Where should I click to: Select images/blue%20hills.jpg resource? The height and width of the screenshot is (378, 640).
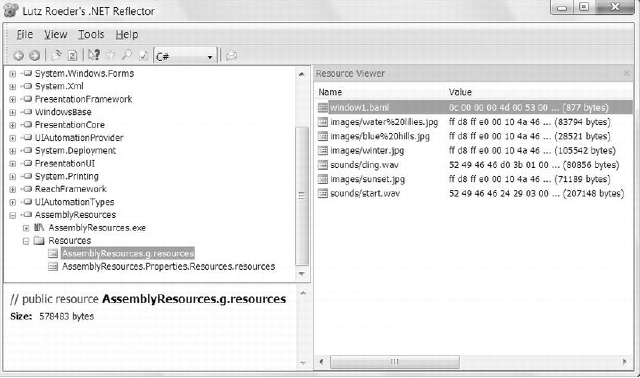380,136
